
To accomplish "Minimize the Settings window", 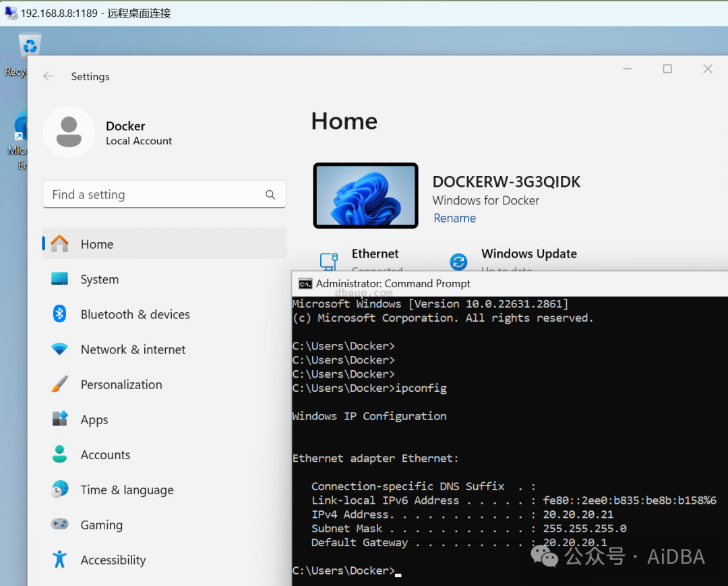I will point(627,69).
